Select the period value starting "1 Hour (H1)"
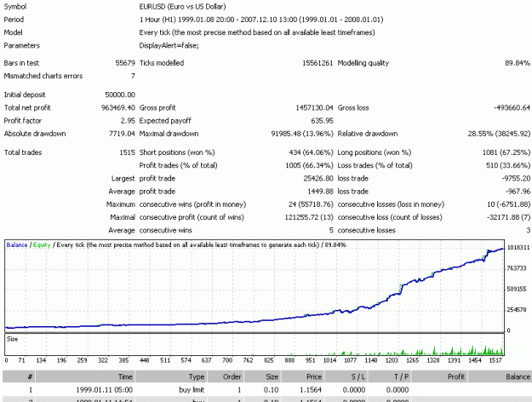Screen dimensions: 532x402 tap(261, 20)
